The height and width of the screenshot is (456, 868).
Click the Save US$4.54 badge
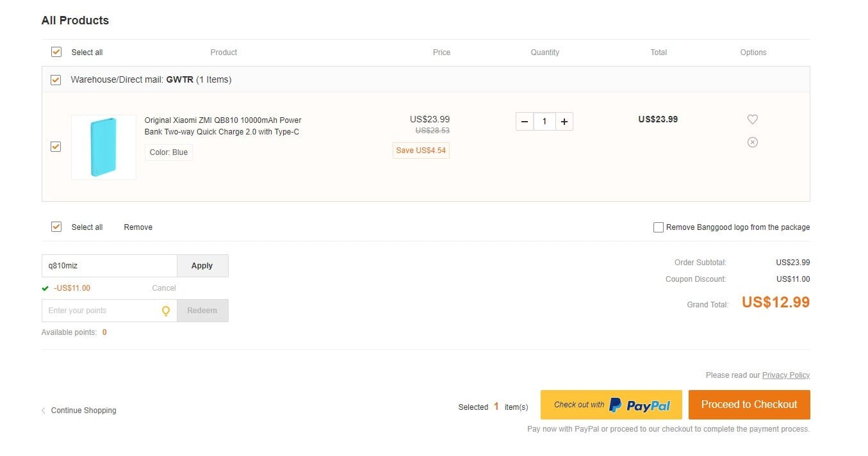(421, 151)
